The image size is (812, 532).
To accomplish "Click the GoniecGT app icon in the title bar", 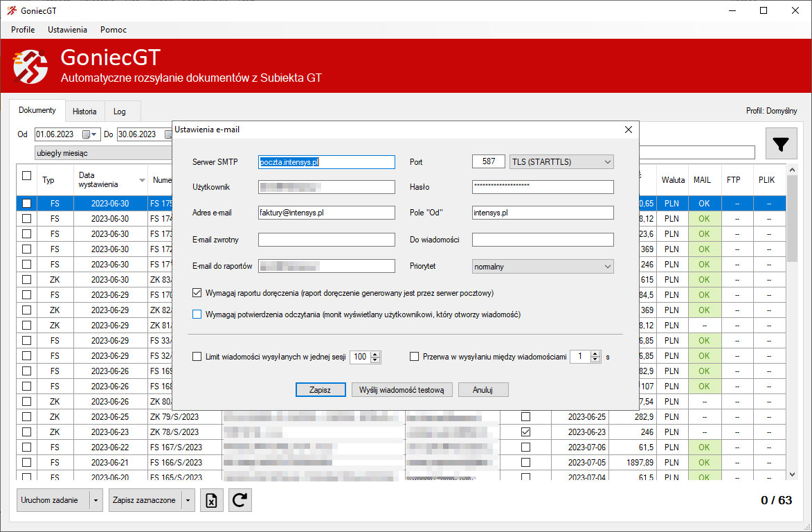I will click(11, 10).
